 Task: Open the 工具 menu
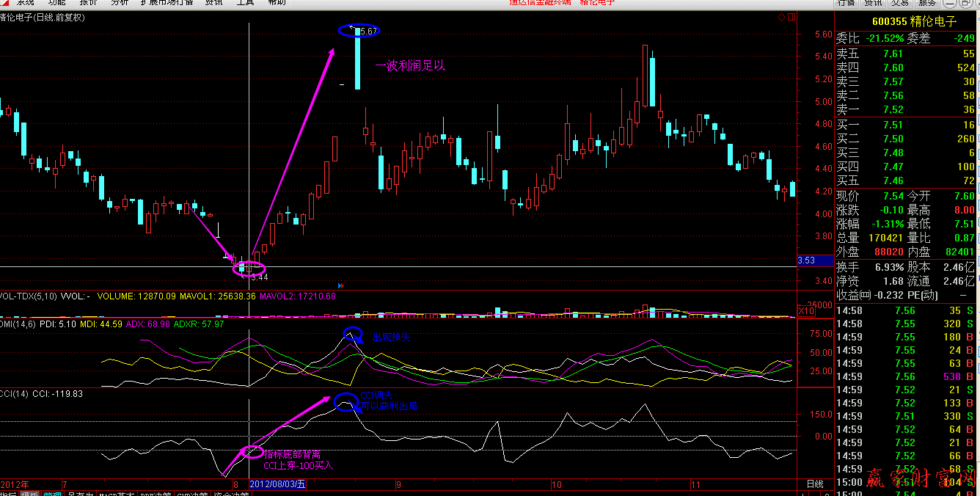(246, 2)
